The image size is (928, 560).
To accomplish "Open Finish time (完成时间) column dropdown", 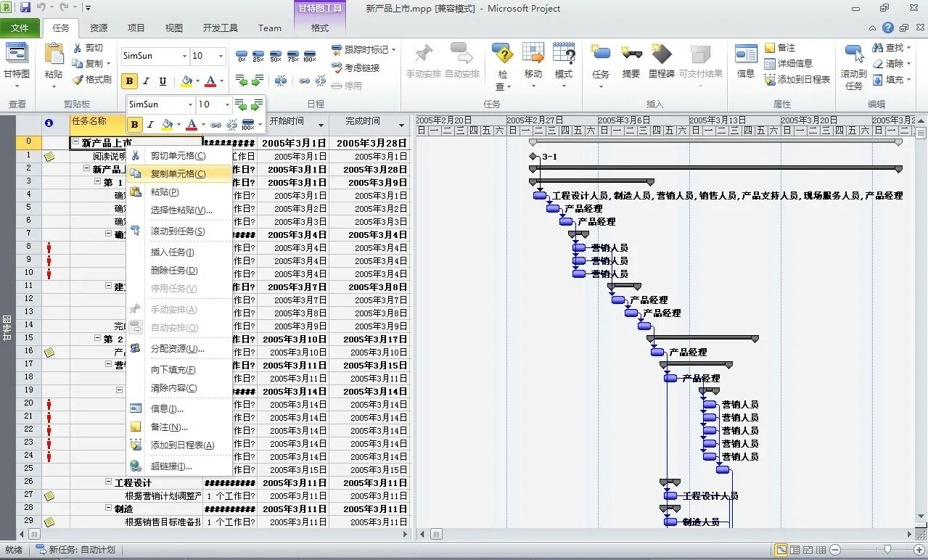I will (401, 125).
